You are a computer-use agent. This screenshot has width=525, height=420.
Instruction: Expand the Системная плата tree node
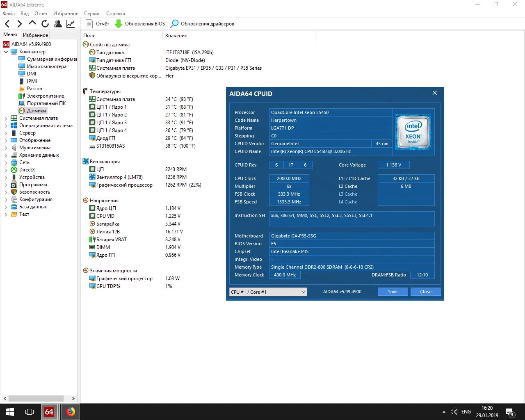point(6,118)
